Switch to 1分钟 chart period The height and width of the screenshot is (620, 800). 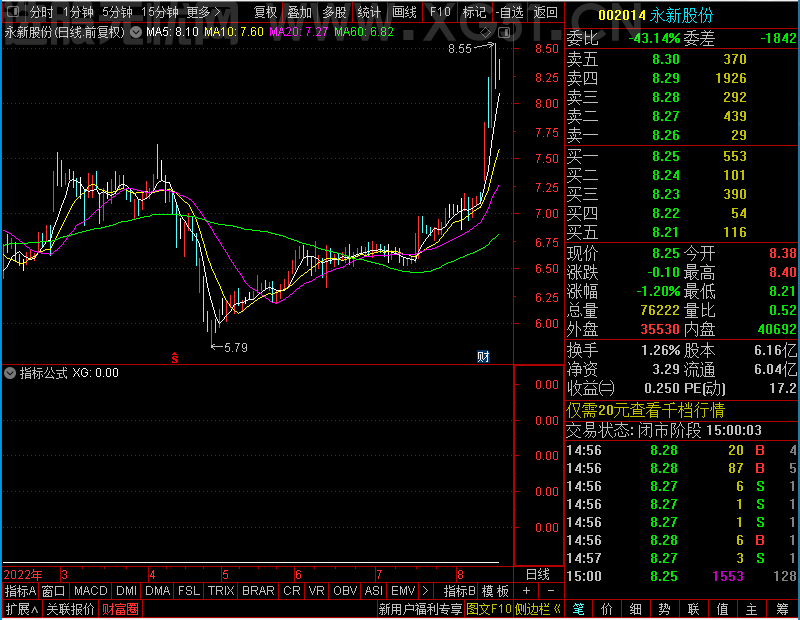[78, 12]
